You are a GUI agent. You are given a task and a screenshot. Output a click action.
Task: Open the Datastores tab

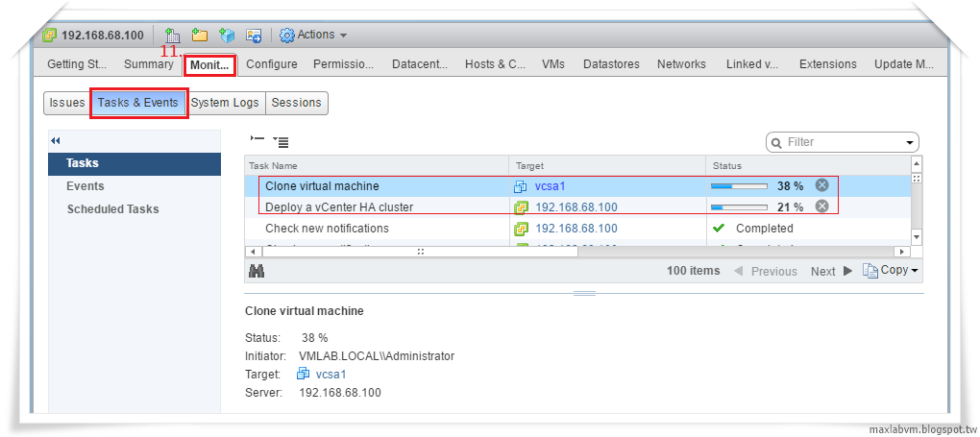(611, 63)
